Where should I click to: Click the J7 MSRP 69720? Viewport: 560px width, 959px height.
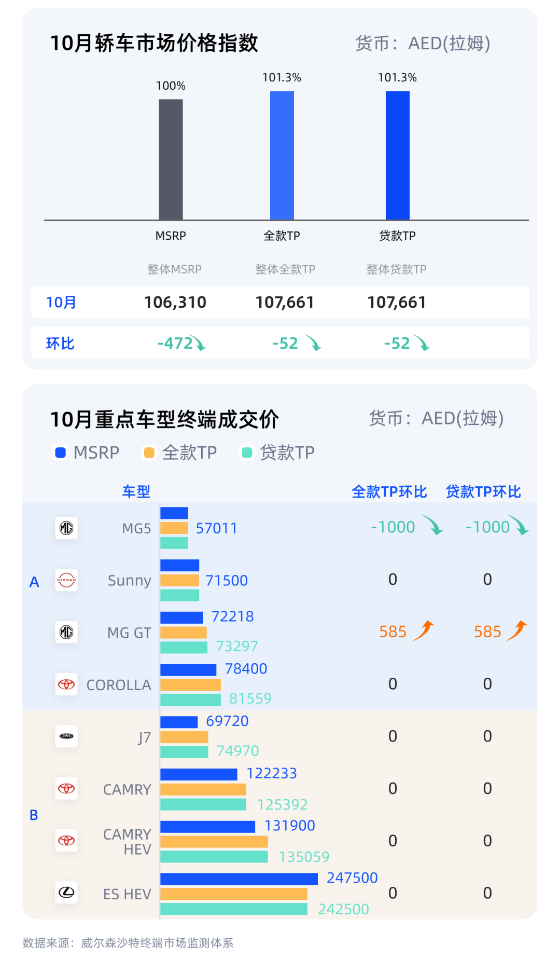pos(227,721)
